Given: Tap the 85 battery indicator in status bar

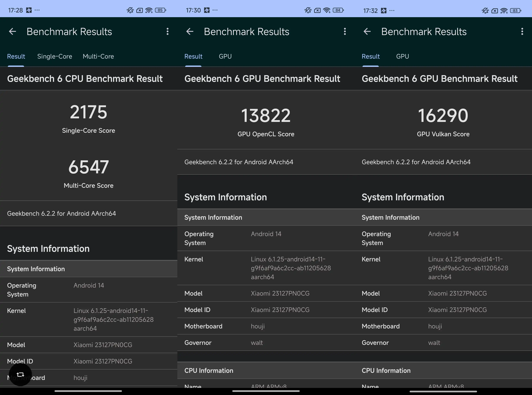Looking at the screenshot, I should point(160,10).
